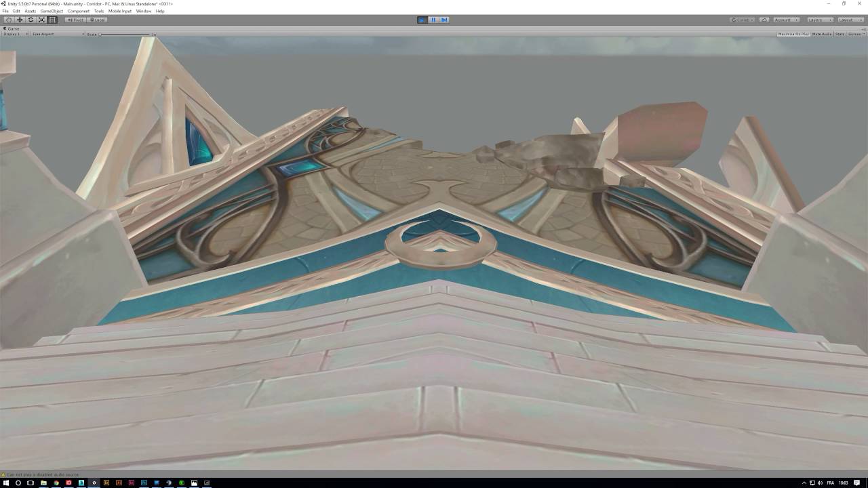Open the Assets menu
This screenshot has width=868, height=488.
pyautogui.click(x=30, y=11)
